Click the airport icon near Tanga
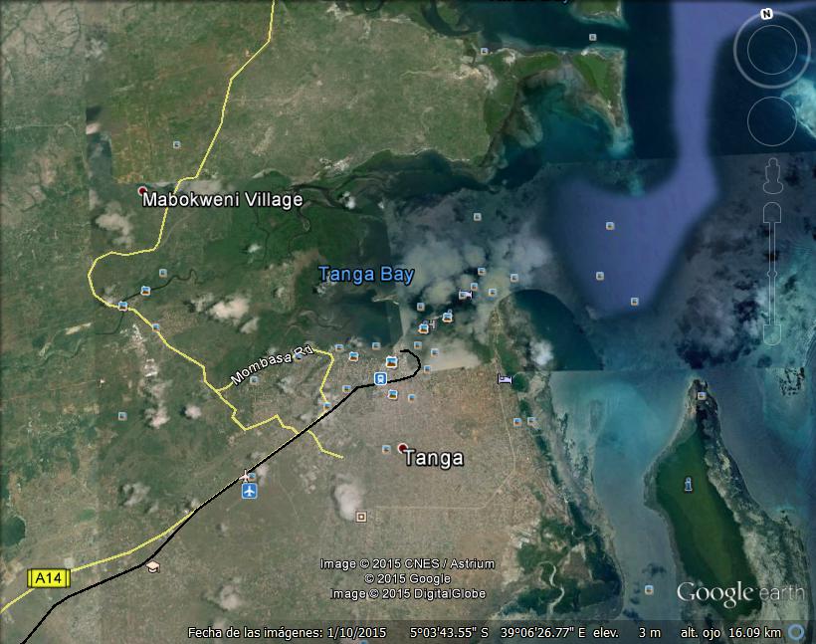 249,491
